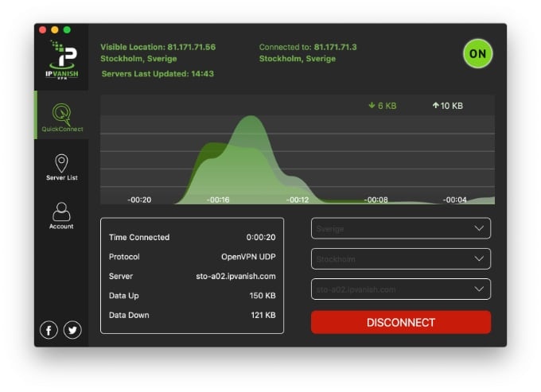Click the upload arrow icon next to 10 KB
541x392 pixels.
pos(436,105)
